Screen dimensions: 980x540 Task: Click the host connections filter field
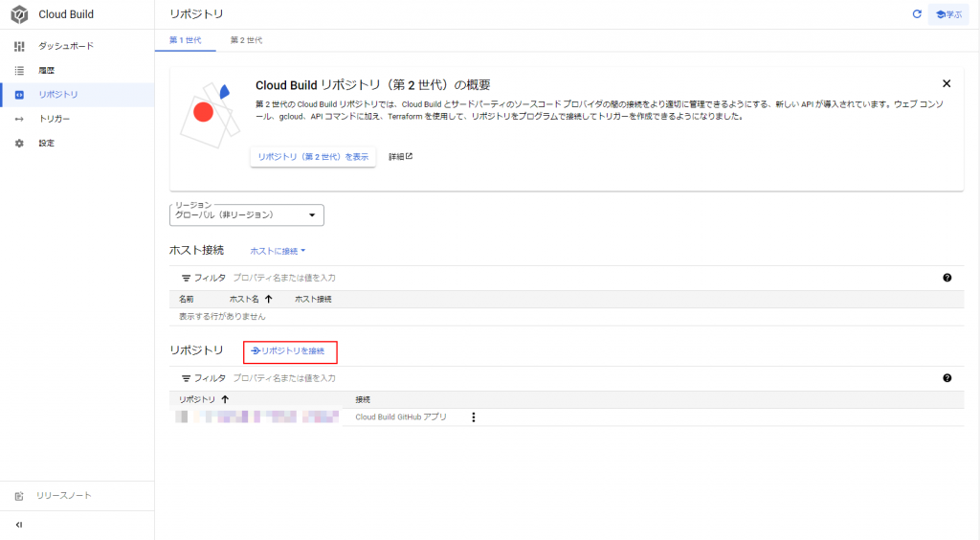[284, 278]
